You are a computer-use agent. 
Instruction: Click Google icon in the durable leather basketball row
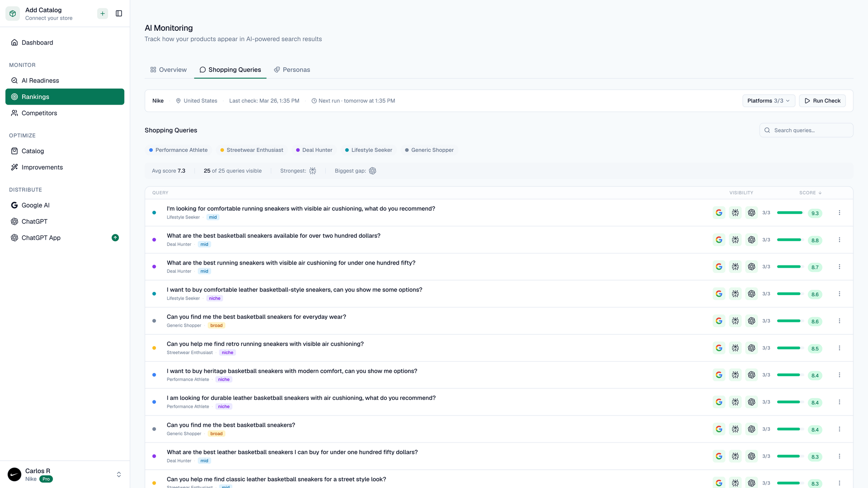point(719,402)
